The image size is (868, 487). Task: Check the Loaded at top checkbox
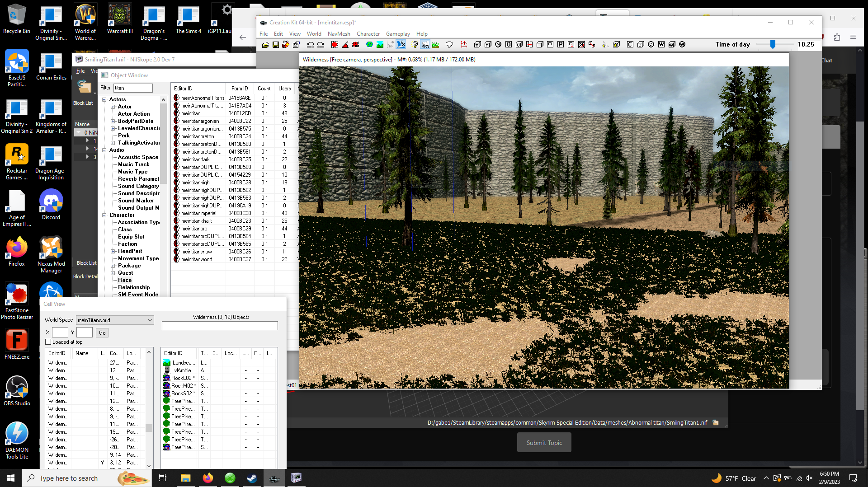click(x=48, y=342)
